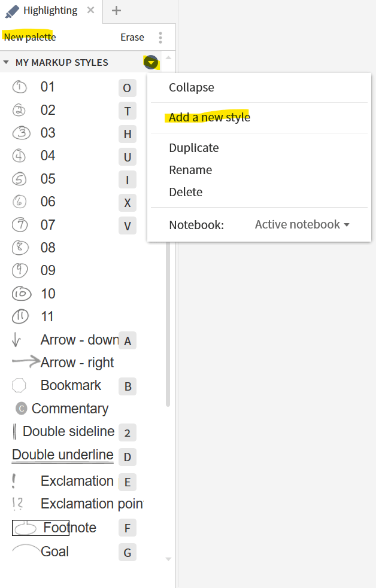Screen dimensions: 376x588
Task: Click Delete in the palette menu
Action: (186, 192)
